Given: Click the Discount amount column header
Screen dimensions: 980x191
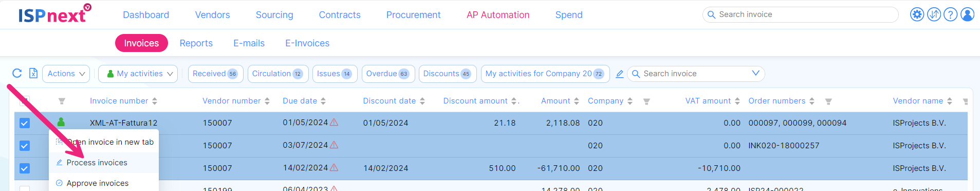Looking at the screenshot, I should [475, 101].
